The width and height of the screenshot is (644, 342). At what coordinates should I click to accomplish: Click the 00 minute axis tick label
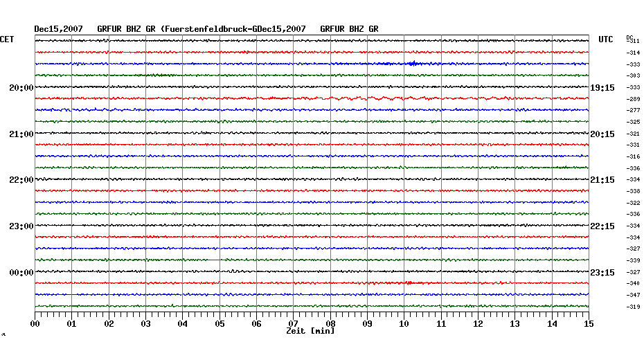click(x=35, y=324)
